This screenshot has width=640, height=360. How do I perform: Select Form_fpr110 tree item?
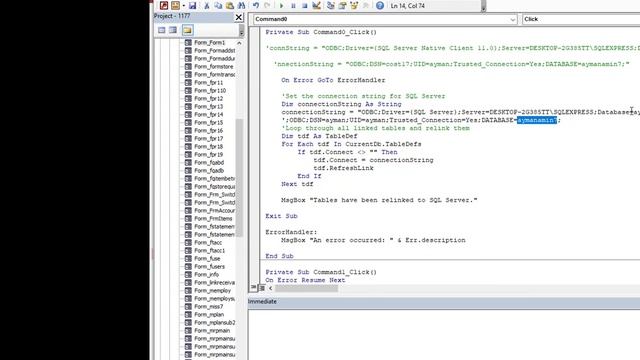tap(210, 91)
